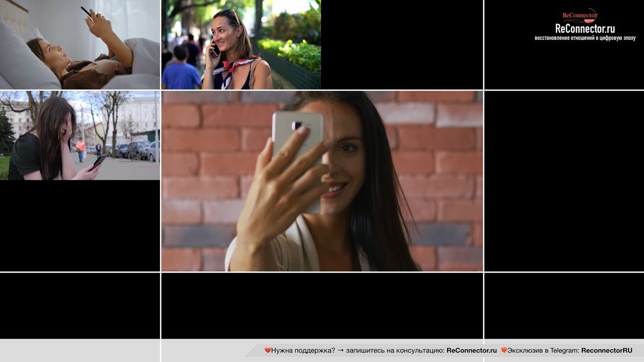Open the ReconnectorRU Telegram handle
644x362 pixels.
coord(606,350)
